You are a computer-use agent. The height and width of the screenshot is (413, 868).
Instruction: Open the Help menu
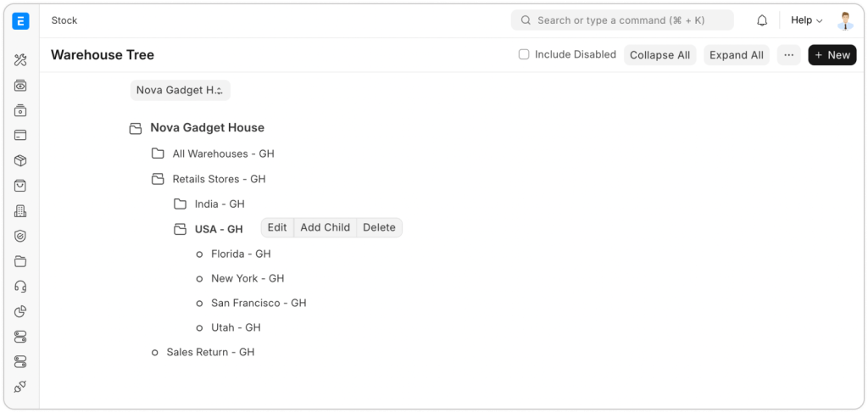click(x=806, y=20)
